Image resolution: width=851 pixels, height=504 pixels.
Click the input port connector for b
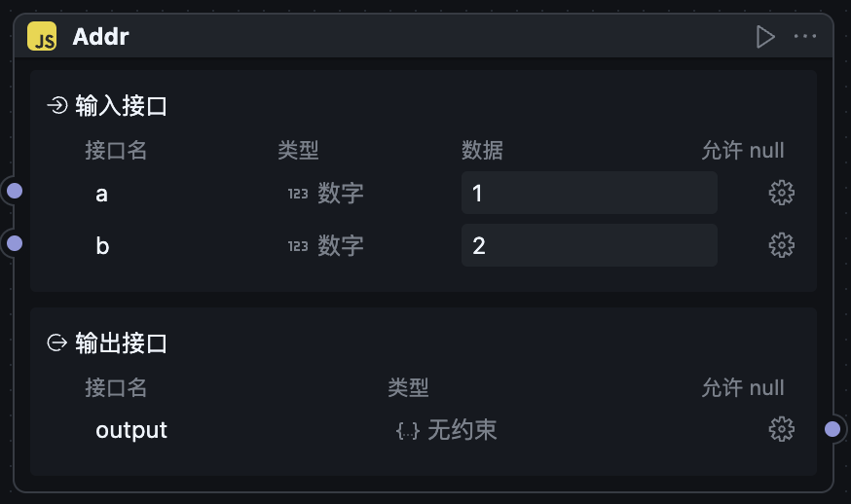tap(15, 242)
